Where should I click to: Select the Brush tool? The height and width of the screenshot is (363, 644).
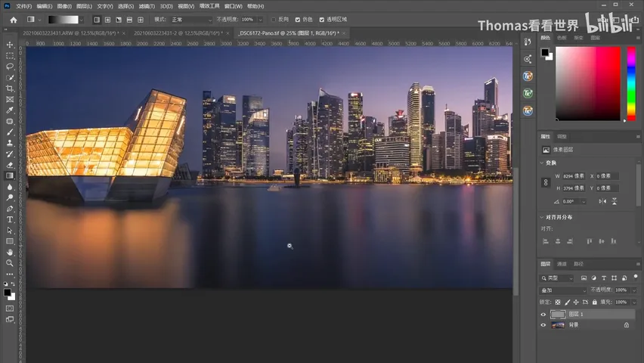coord(10,132)
